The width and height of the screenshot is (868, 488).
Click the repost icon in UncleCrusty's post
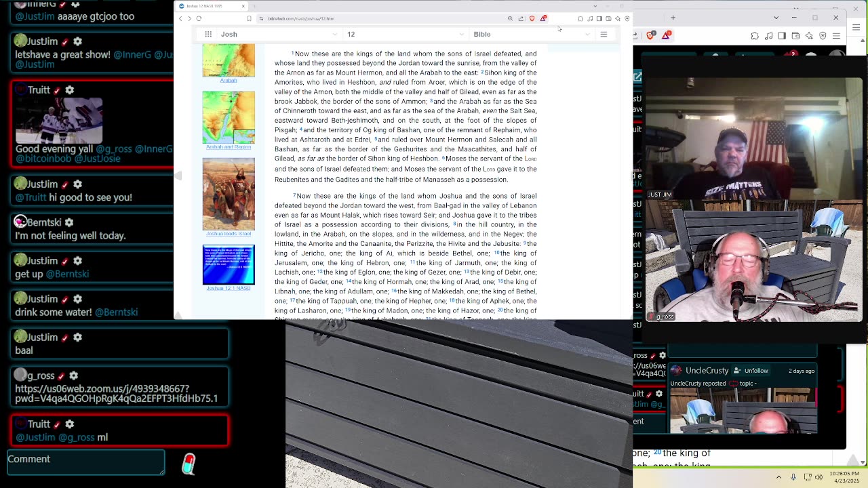point(734,384)
